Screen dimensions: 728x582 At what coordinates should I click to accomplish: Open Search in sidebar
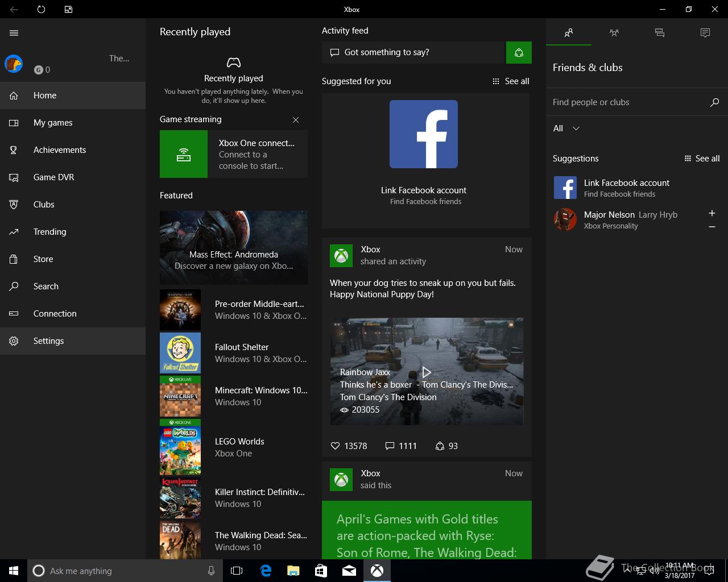[73, 286]
